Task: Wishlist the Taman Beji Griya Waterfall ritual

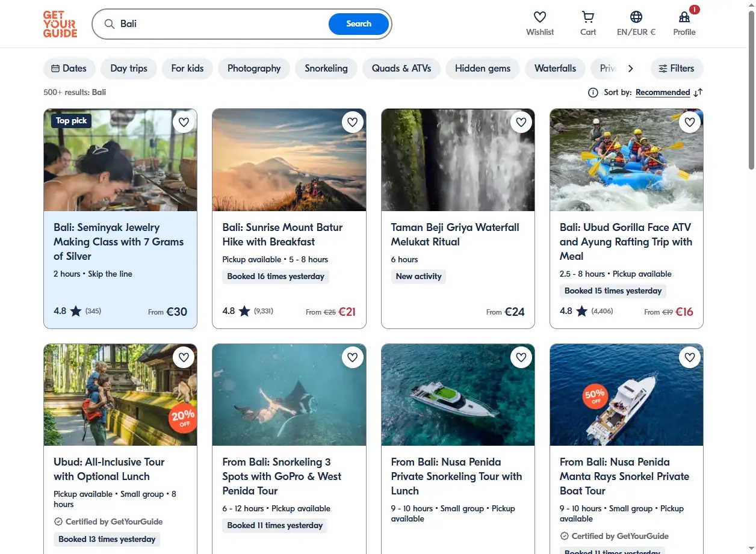Action: (x=521, y=122)
